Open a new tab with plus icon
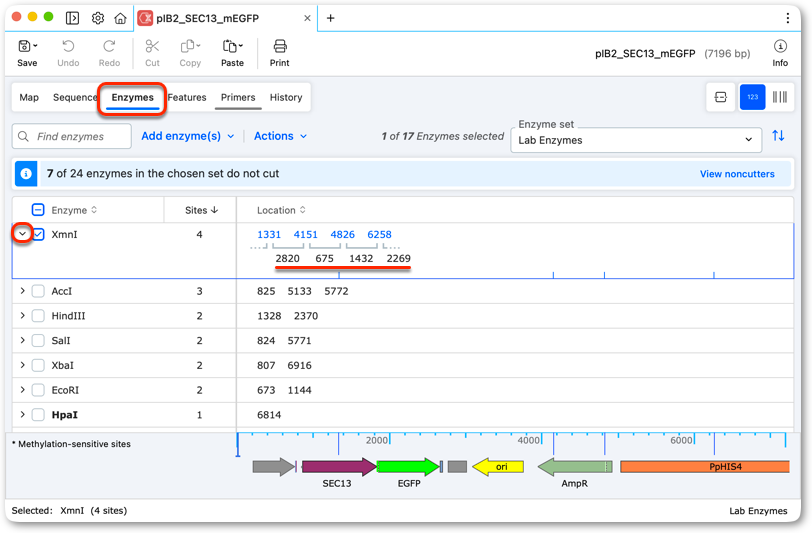The image size is (812, 533). (x=330, y=18)
